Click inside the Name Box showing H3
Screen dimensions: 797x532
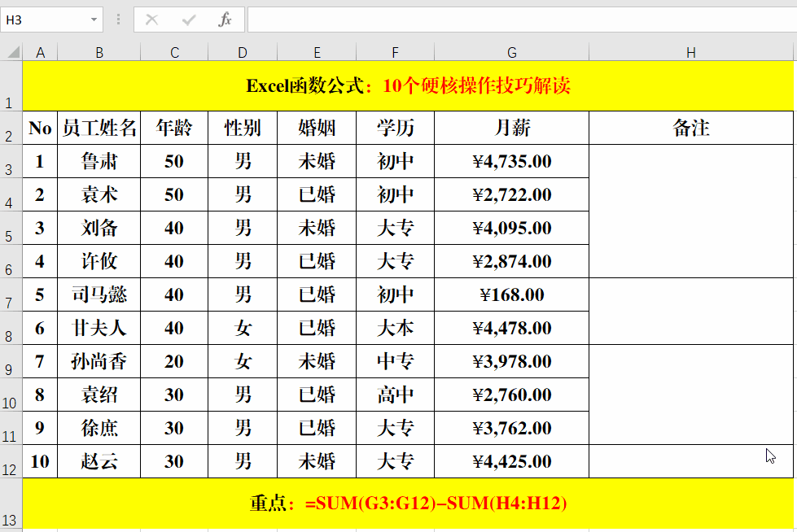tap(45, 20)
